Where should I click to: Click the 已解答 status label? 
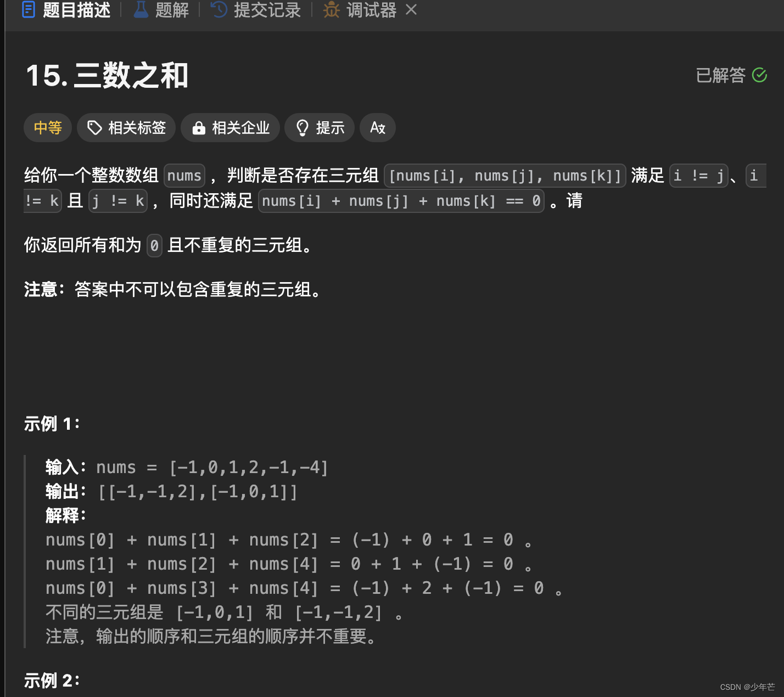pyautogui.click(x=720, y=75)
